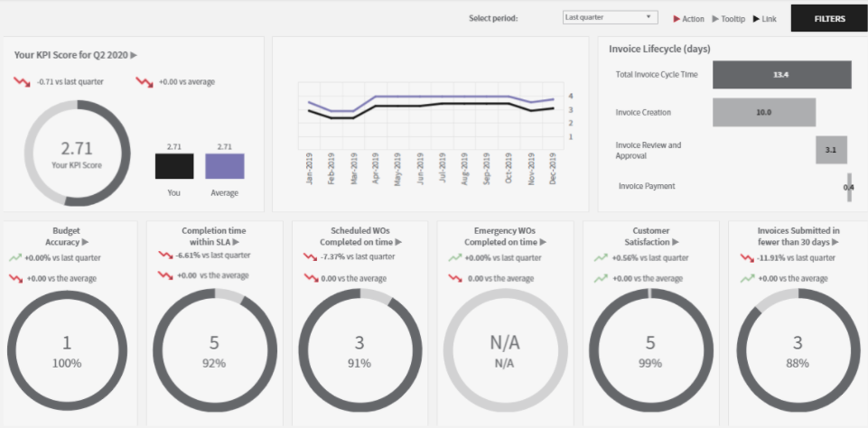Click down-trend icon beside -7.37% vs last quarter
868x428 pixels.
point(311,257)
